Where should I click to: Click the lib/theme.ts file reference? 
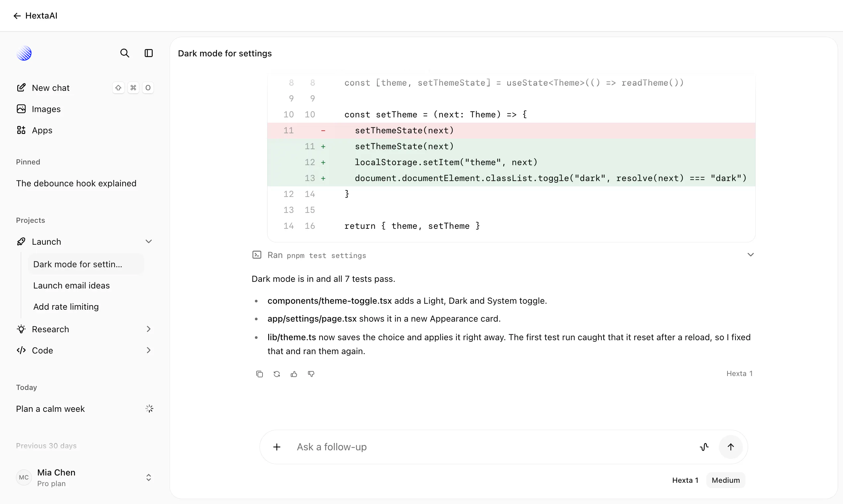292,337
